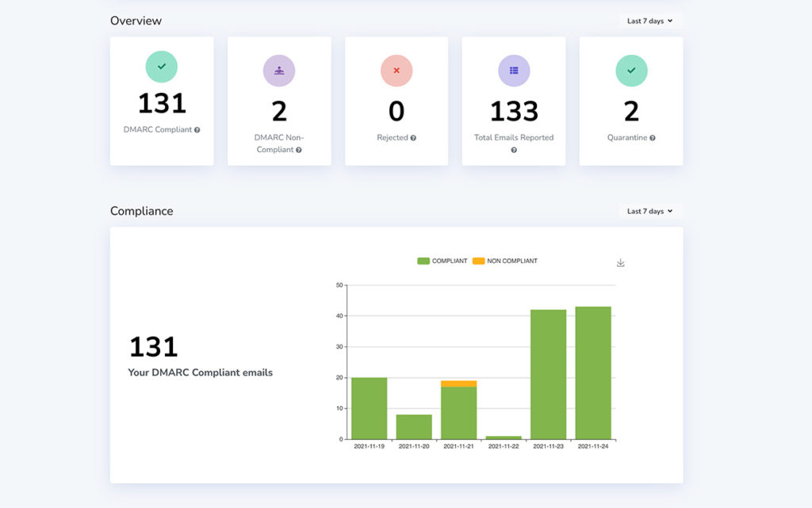The height and width of the screenshot is (508, 812).
Task: Open the Compliance Last 7 days dropdown
Action: click(649, 211)
